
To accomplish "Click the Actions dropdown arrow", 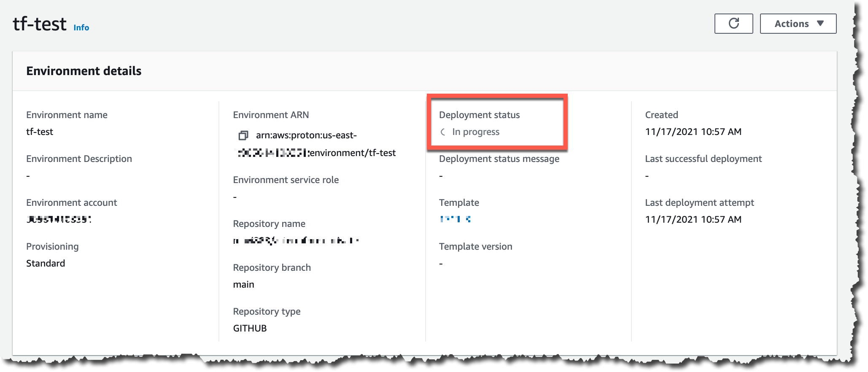I will coord(820,24).
